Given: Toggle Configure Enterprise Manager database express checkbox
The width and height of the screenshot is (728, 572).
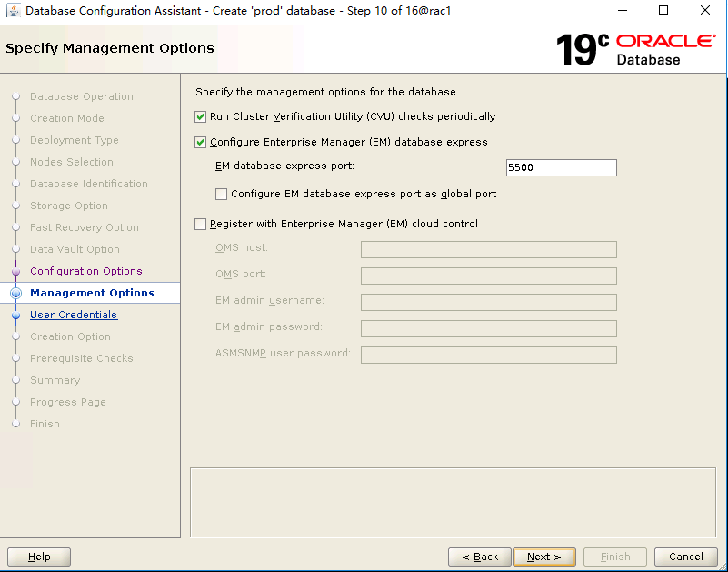Looking at the screenshot, I should [x=200, y=142].
